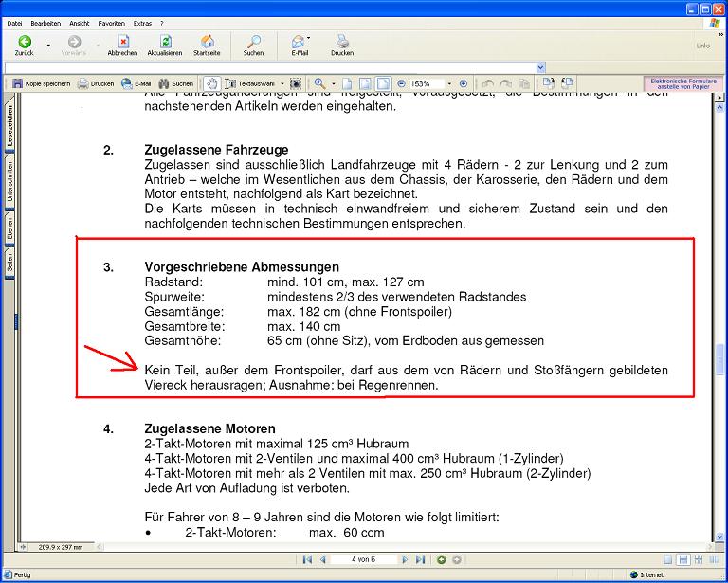This screenshot has height=583, width=728.
Task: Open the Datei menu
Action: [x=14, y=23]
